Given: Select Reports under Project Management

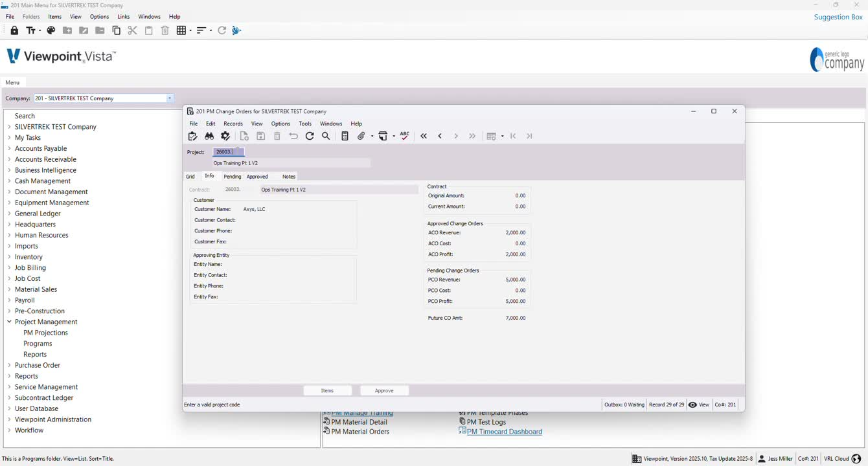Looking at the screenshot, I should 35,355.
